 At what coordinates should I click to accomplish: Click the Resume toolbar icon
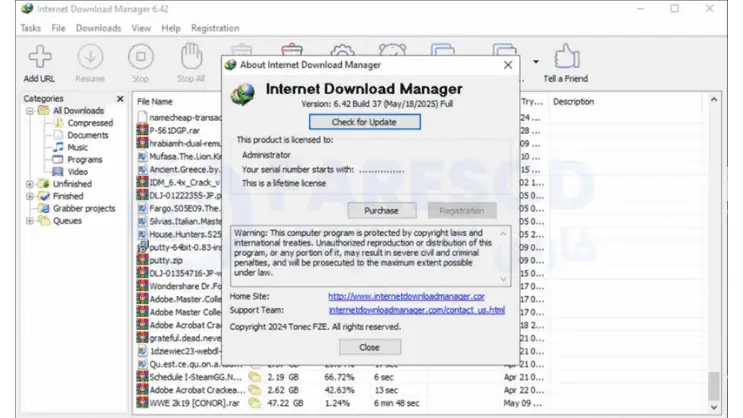pos(90,57)
